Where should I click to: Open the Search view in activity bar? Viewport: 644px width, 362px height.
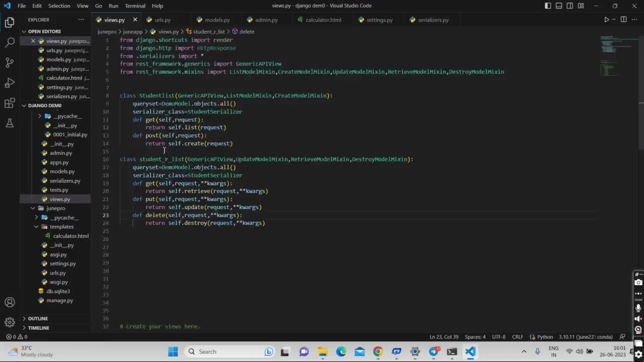[x=10, y=43]
